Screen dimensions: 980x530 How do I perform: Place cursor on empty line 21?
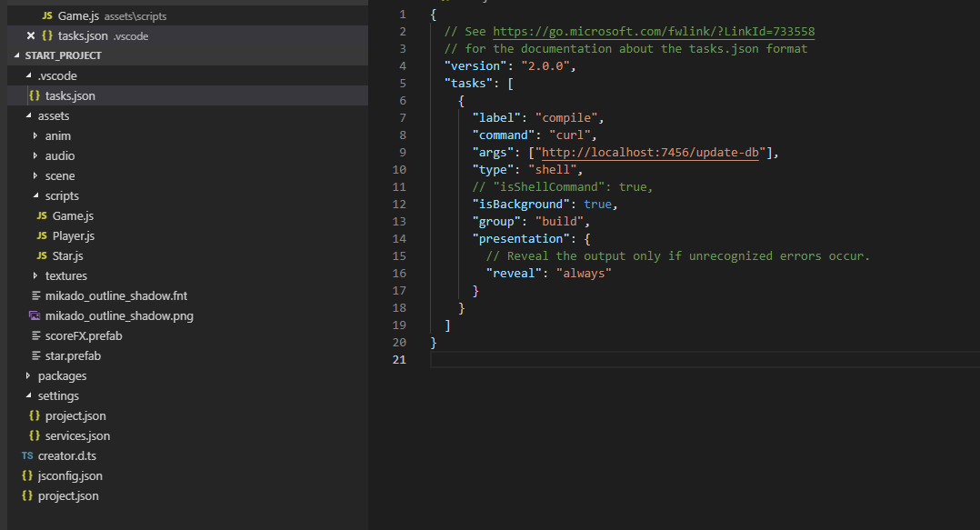click(x=636, y=360)
